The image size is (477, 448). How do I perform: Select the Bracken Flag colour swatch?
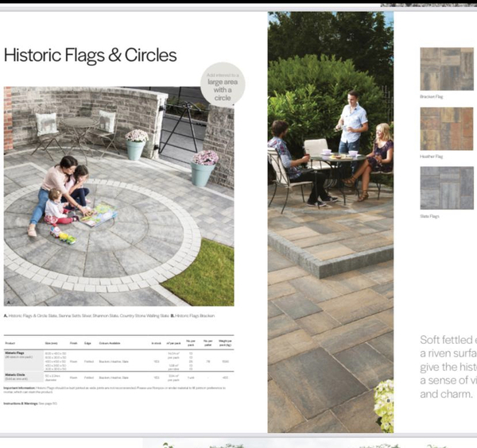(447, 69)
